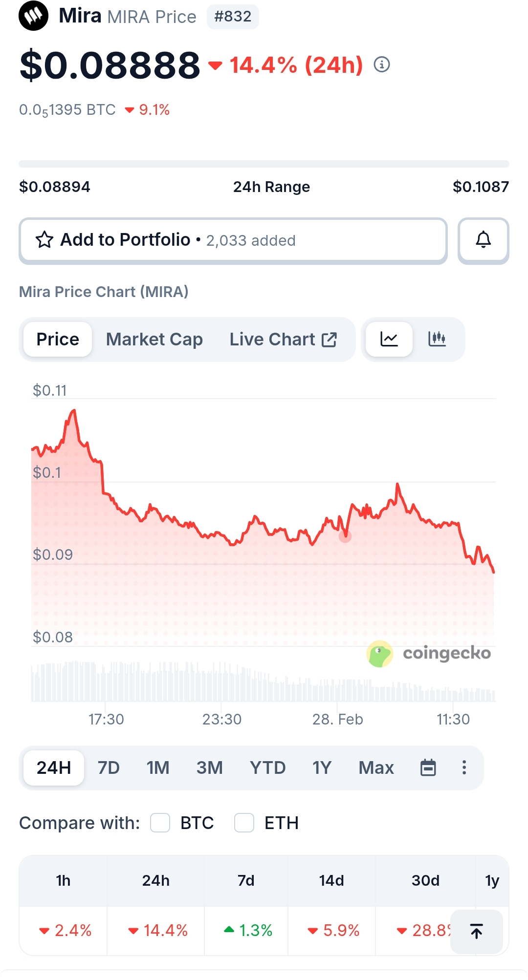The image size is (528, 980).
Task: Click the #832 rank badge
Action: pyautogui.click(x=233, y=17)
